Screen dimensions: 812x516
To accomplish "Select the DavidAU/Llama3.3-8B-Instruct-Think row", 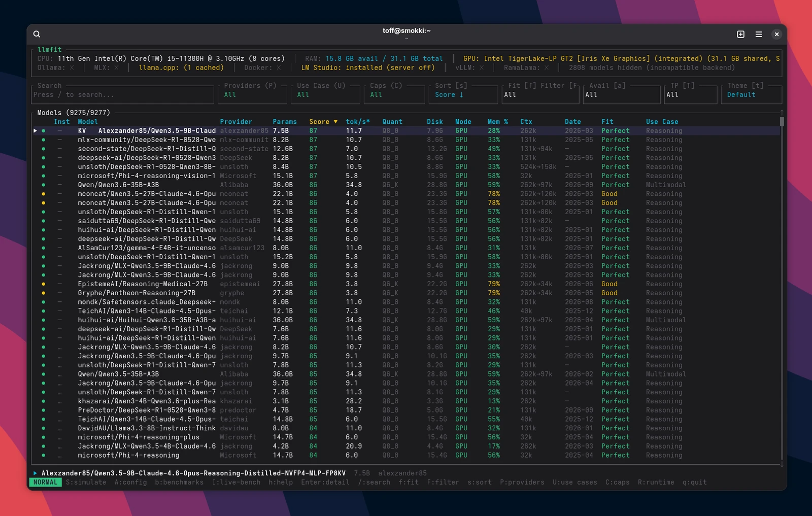I will pos(406,428).
